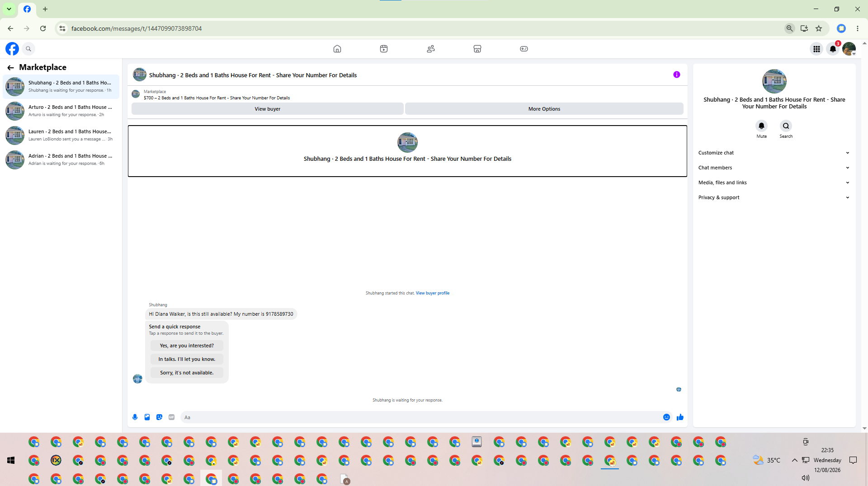
Task: Send a thumbs up like
Action: 680,417
